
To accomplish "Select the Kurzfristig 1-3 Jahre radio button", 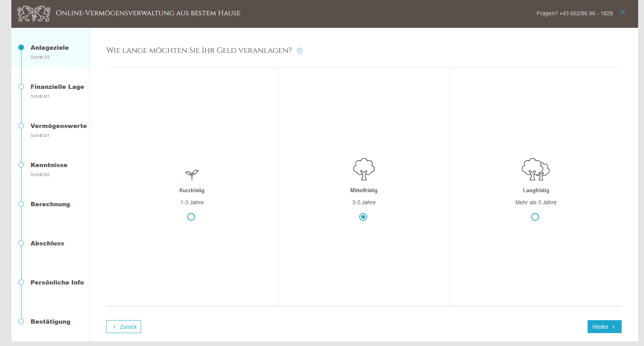I will pos(191,217).
